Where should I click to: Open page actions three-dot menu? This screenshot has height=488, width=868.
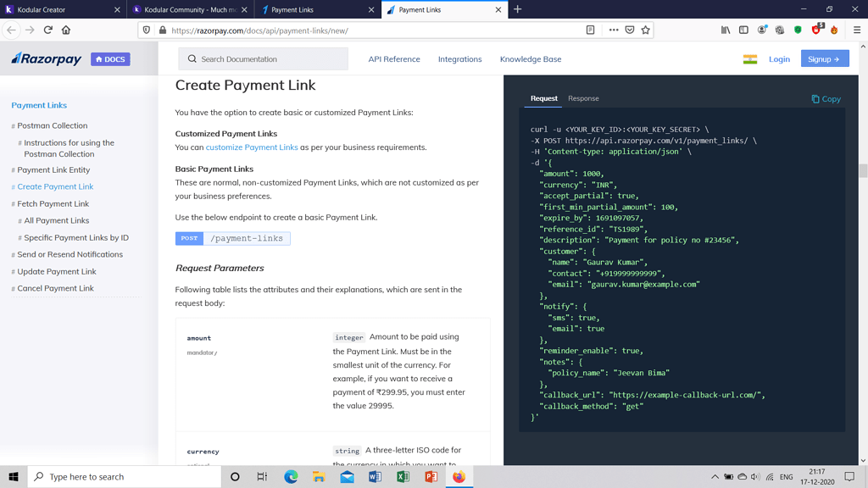(x=614, y=30)
